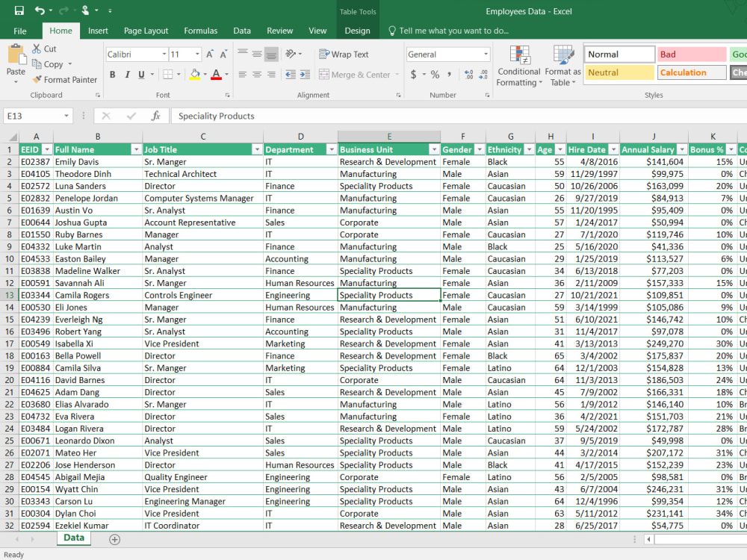The height and width of the screenshot is (560, 747).
Task: Toggle Italic formatting
Action: 127,74
